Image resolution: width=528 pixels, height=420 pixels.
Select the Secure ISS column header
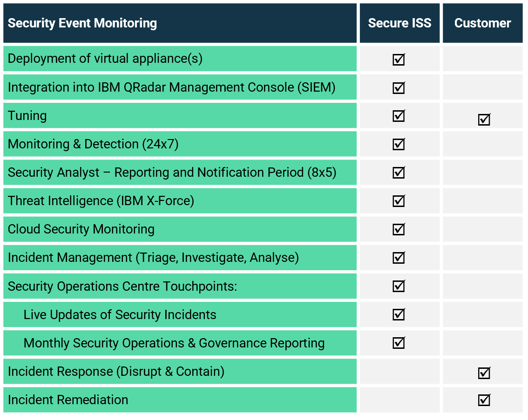[x=399, y=23]
